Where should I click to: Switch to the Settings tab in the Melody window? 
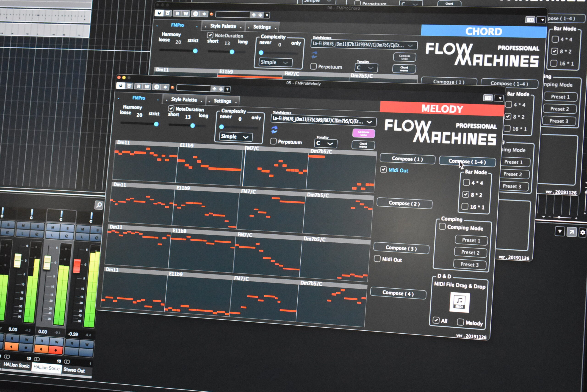[x=222, y=101]
